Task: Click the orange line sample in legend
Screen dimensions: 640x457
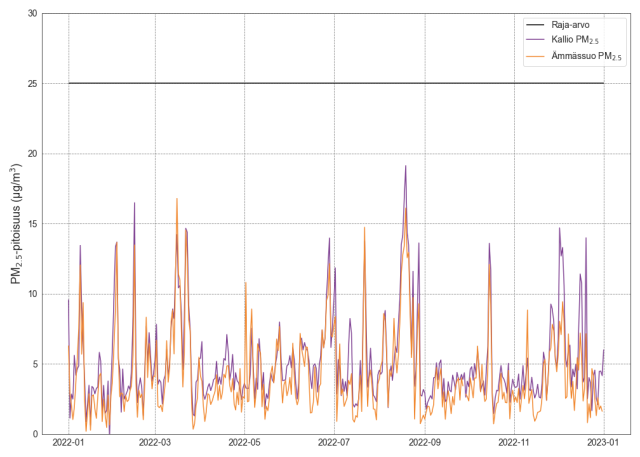Action: (538, 56)
